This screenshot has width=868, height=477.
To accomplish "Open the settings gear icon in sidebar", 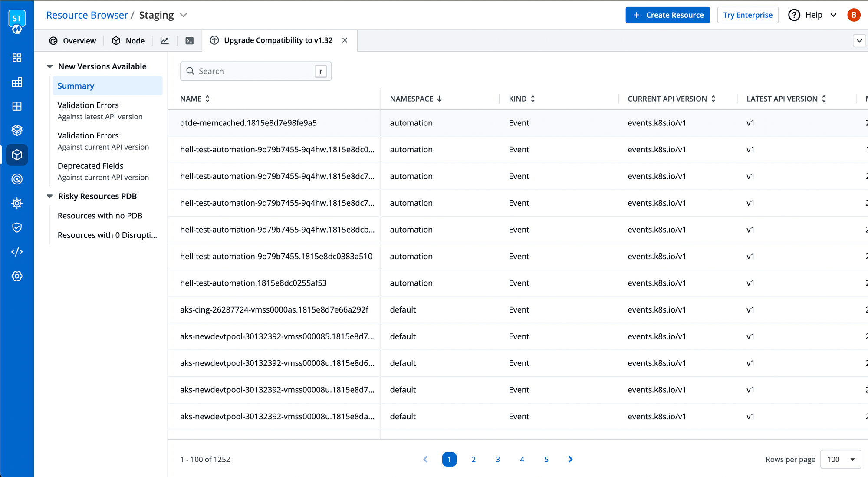I will click(x=17, y=276).
